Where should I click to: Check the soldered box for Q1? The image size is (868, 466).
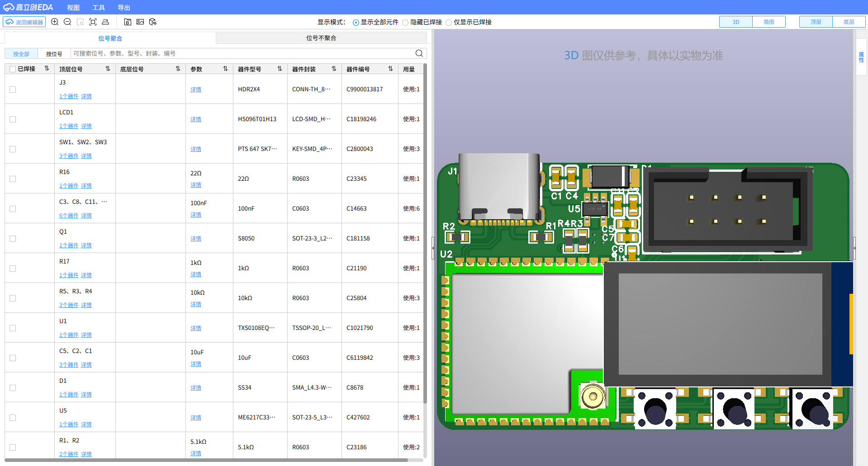[x=13, y=239]
